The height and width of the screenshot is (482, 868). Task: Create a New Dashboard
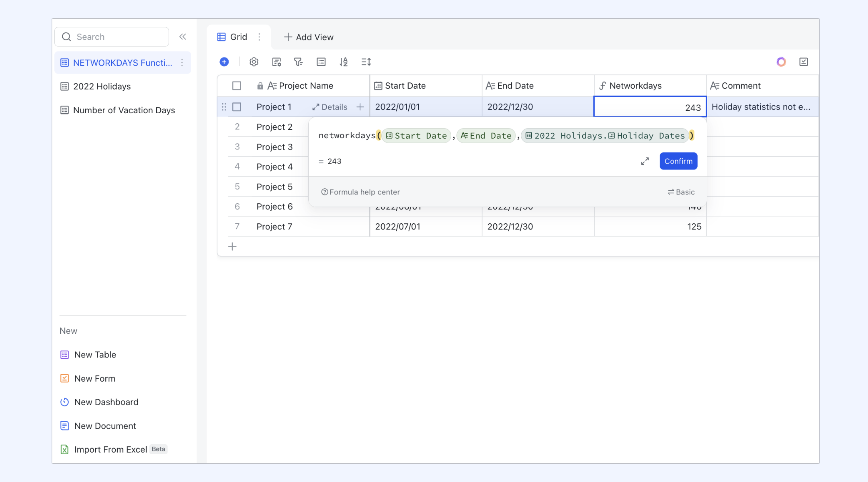tap(99, 402)
